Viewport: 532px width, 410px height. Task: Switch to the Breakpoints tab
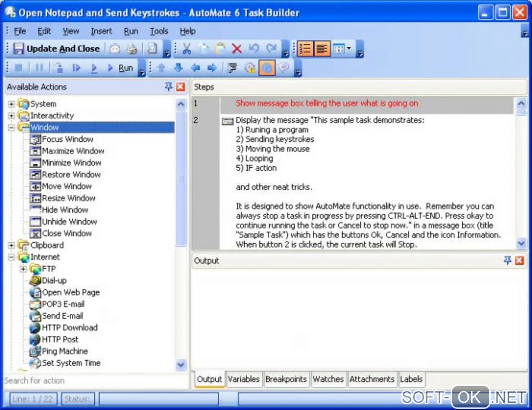click(x=286, y=379)
